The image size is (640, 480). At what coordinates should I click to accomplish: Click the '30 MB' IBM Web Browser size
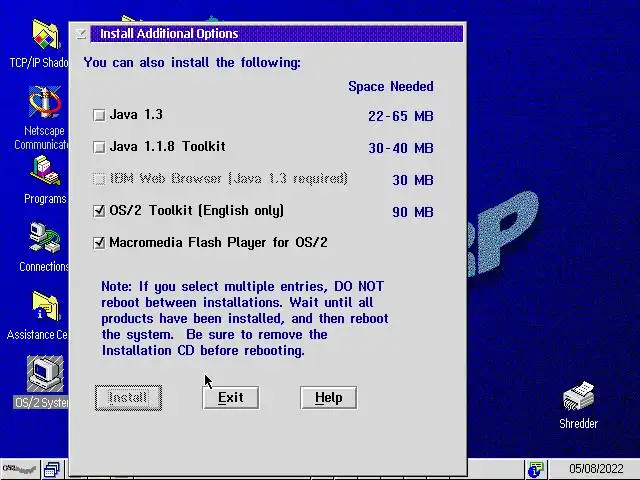click(413, 180)
